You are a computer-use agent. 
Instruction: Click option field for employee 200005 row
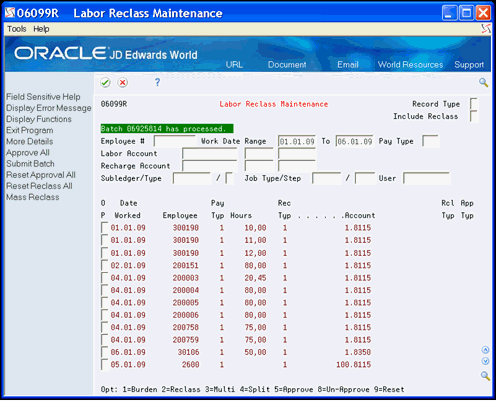pos(105,302)
